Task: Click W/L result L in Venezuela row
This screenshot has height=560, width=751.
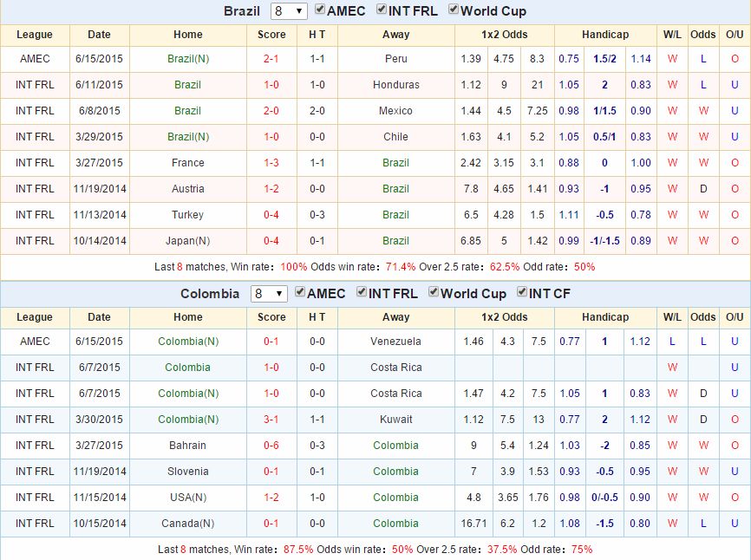Action: coord(672,342)
